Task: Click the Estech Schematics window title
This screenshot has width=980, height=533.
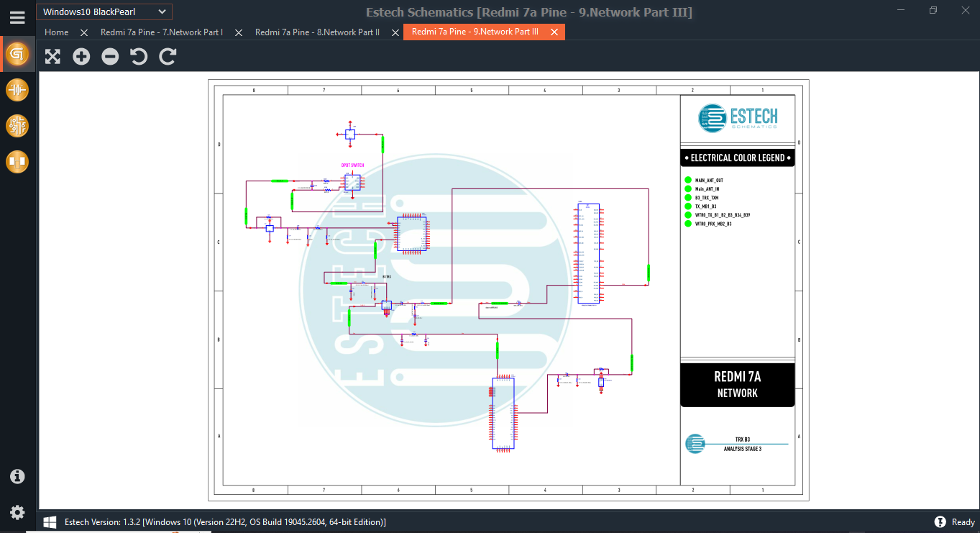Action: pos(529,12)
